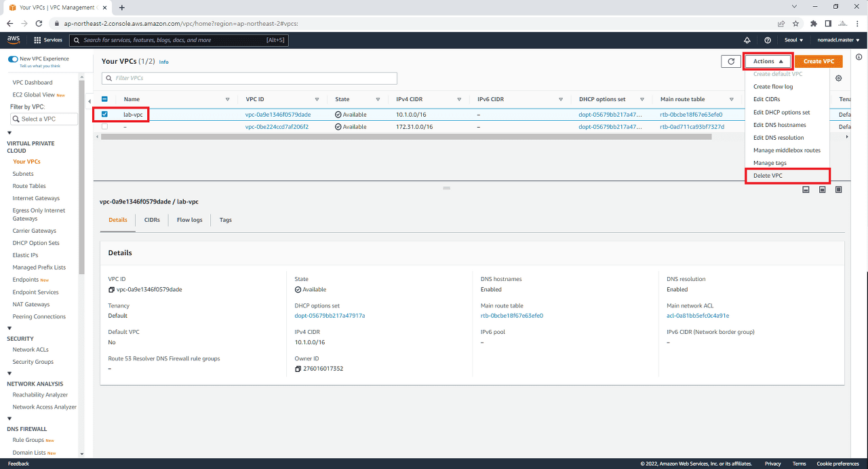Go back in browser history
Image resolution: width=868 pixels, height=469 pixels.
click(x=9, y=23)
